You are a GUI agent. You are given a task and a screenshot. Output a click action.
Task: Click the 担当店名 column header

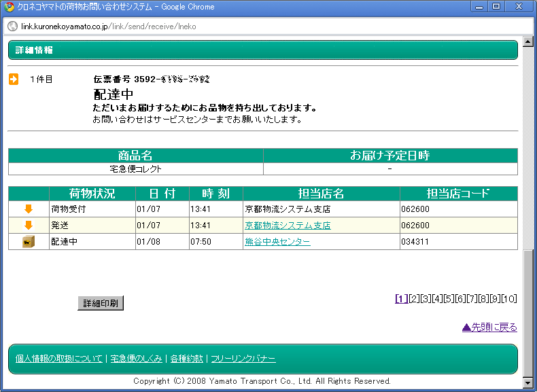[322, 194]
